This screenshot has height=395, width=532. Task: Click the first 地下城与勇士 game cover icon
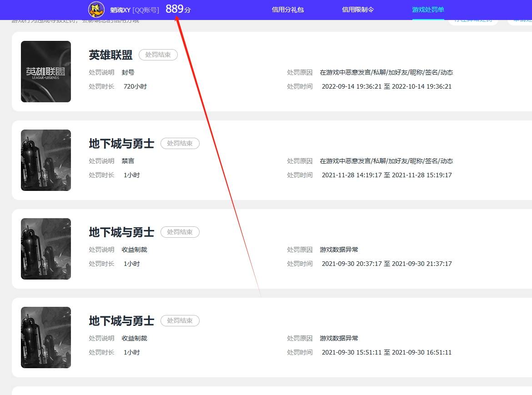pos(45,160)
